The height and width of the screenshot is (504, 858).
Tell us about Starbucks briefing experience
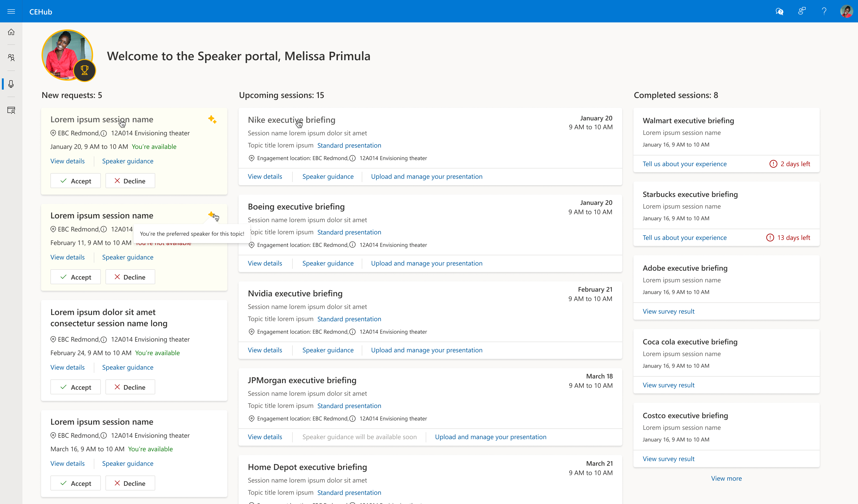point(684,238)
